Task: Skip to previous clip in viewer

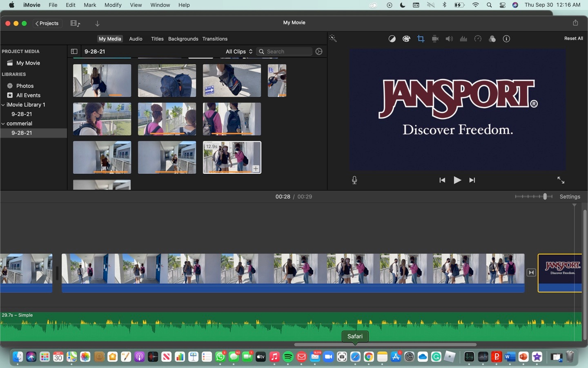Action: point(442,180)
